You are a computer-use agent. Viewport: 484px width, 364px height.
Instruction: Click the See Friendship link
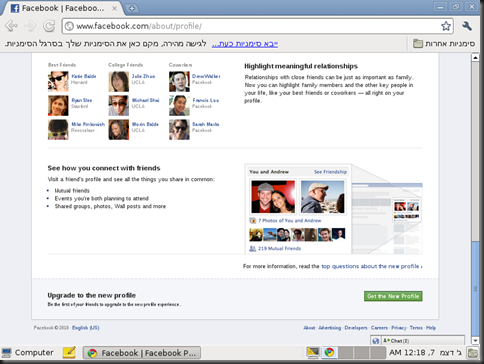click(330, 172)
